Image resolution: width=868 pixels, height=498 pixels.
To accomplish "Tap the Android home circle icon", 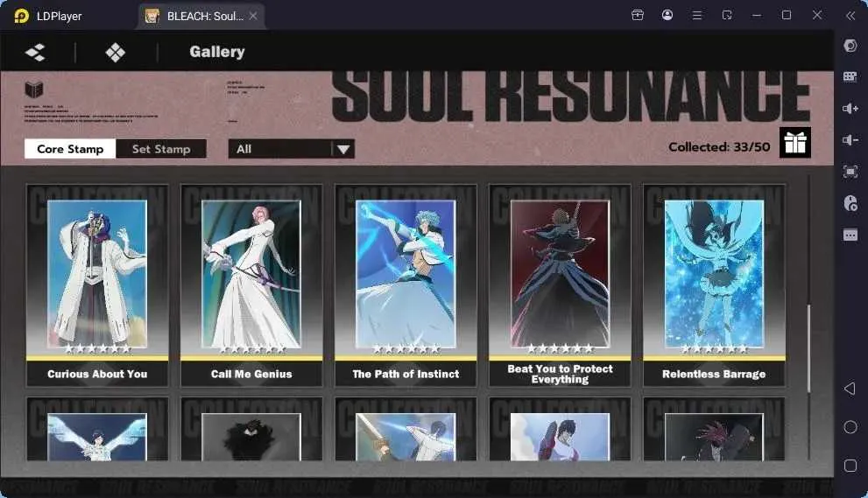I will (850, 427).
